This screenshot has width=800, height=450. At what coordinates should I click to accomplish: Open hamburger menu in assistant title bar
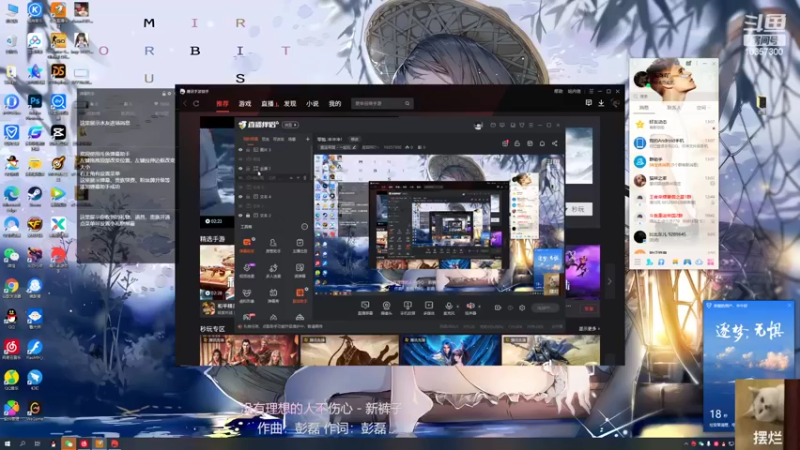point(591,91)
